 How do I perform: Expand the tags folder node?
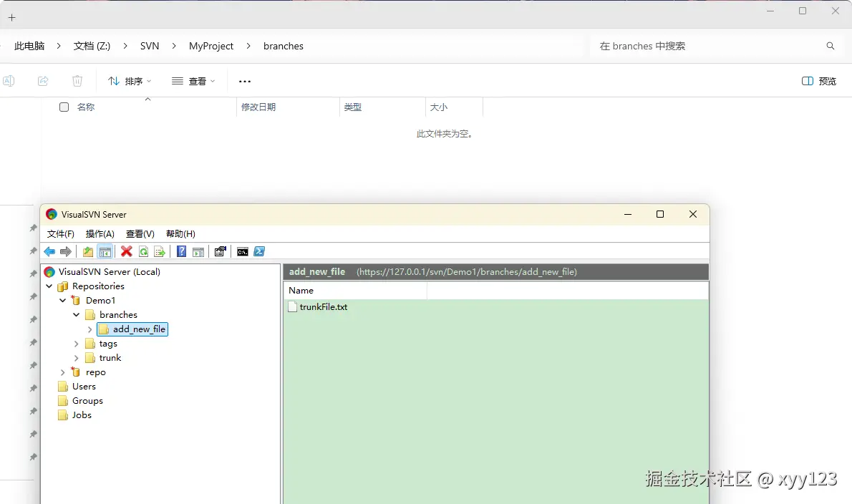point(76,344)
